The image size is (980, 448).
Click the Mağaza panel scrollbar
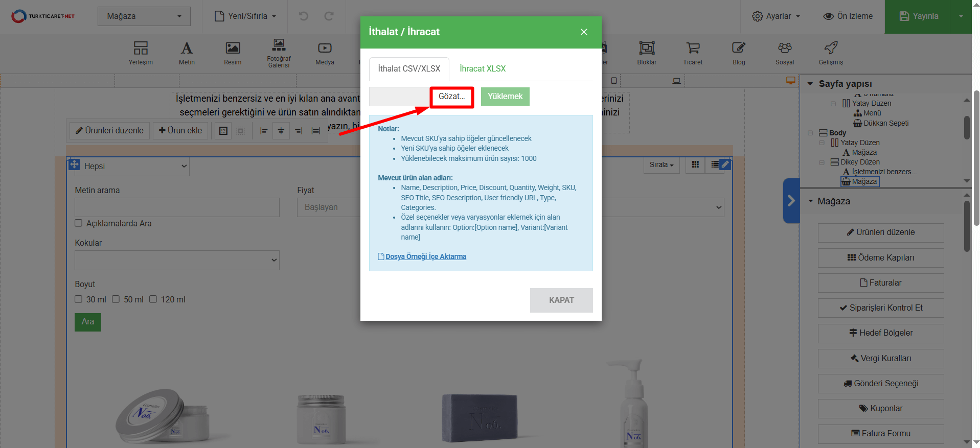967,226
